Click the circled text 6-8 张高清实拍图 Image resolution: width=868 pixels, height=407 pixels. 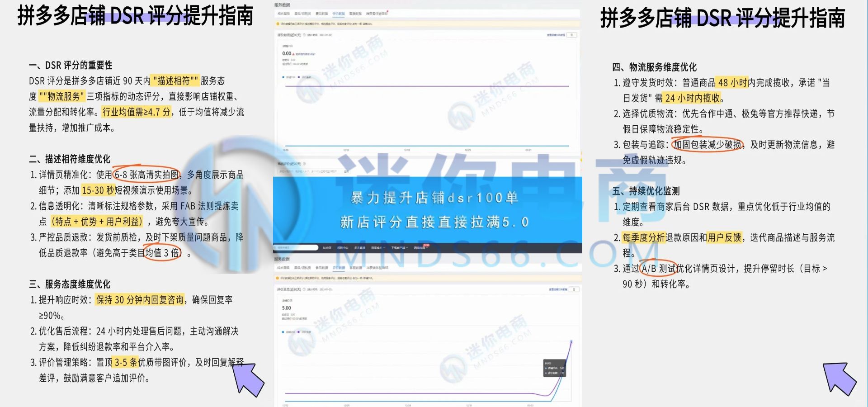click(x=146, y=175)
